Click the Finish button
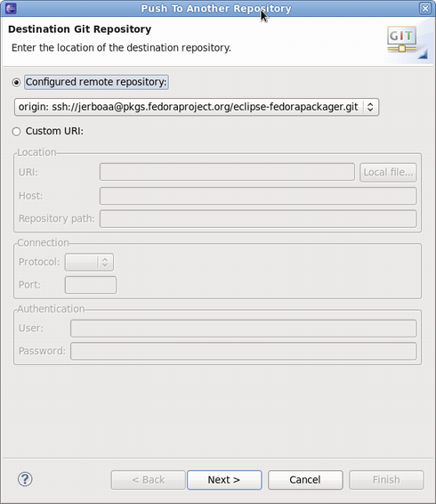Viewport: 436px width, 504px height. (x=386, y=480)
